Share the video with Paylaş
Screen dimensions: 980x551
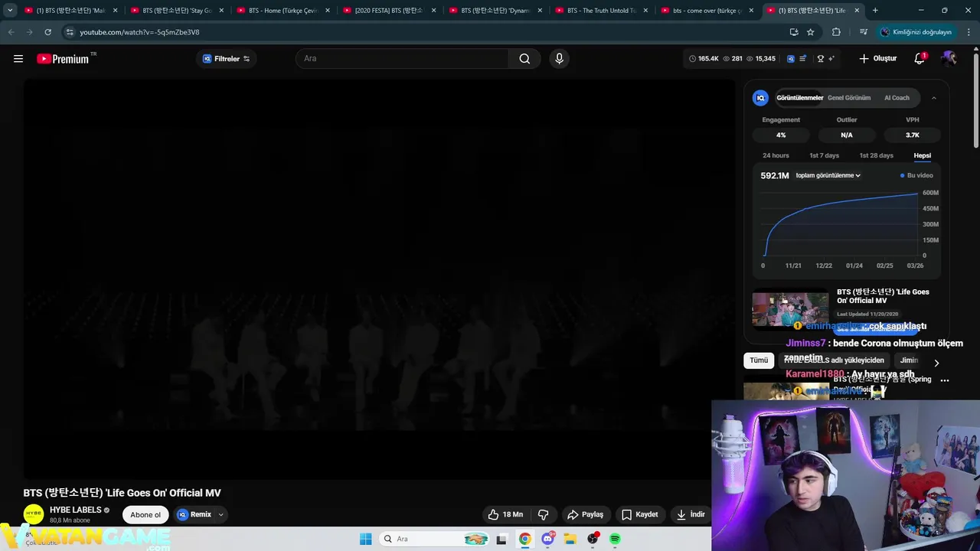point(585,514)
